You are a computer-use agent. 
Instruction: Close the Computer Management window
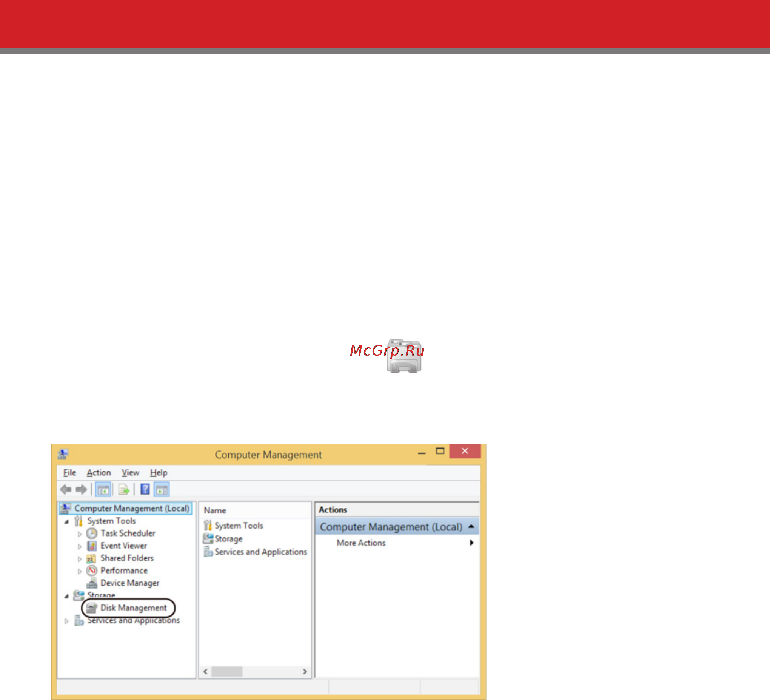tap(465, 451)
